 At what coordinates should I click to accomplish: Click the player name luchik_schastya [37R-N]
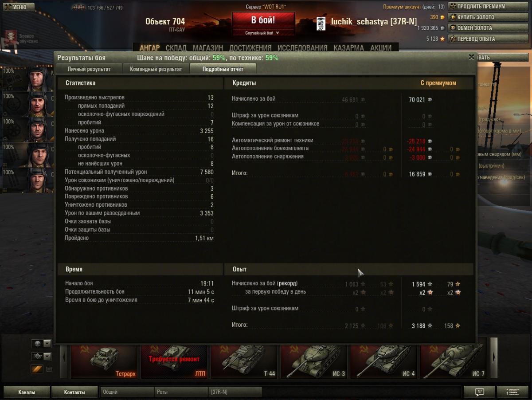[374, 22]
